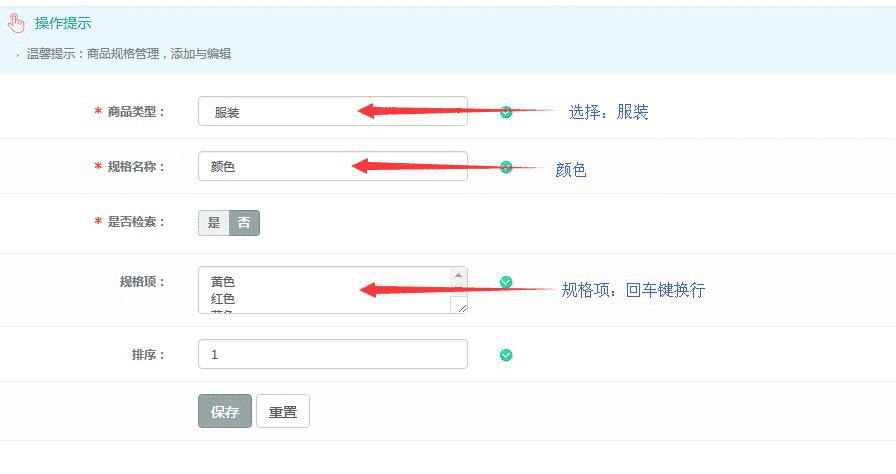Click the 操作提示 hand pointer icon
The width and height of the screenshot is (896, 474).
coord(16,23)
